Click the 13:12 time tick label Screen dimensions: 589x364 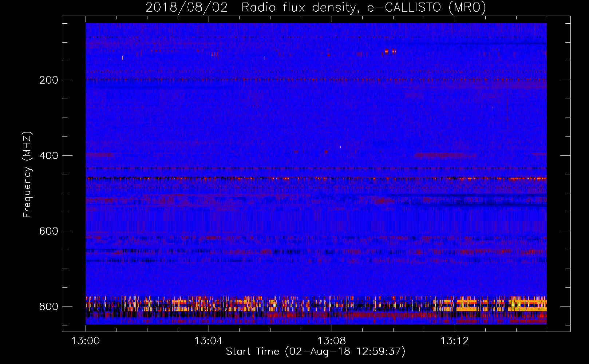(455, 341)
